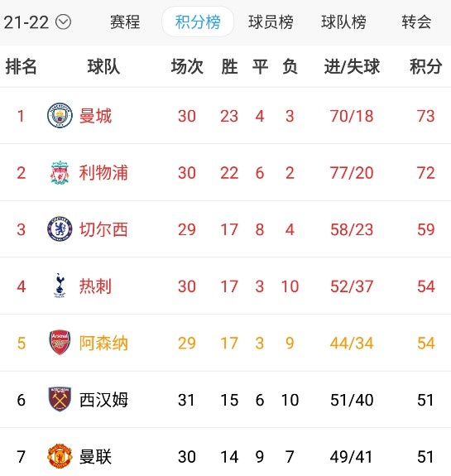Switch to the 转会 tab
The image size is (451, 476).
click(416, 22)
